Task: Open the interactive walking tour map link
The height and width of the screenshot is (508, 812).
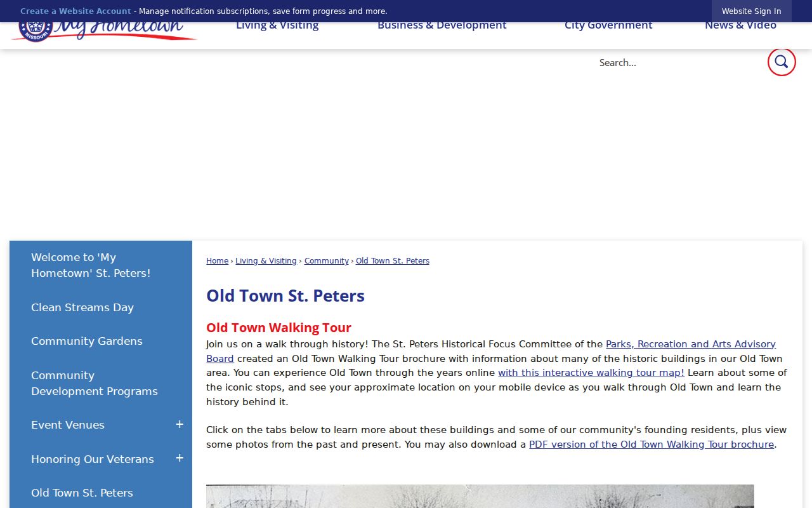Action: coord(591,373)
